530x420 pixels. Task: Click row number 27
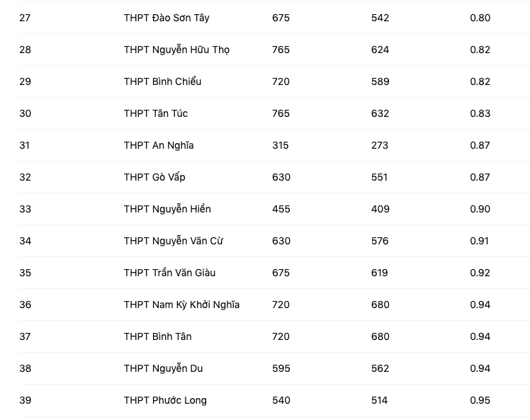pyautogui.click(x=26, y=18)
